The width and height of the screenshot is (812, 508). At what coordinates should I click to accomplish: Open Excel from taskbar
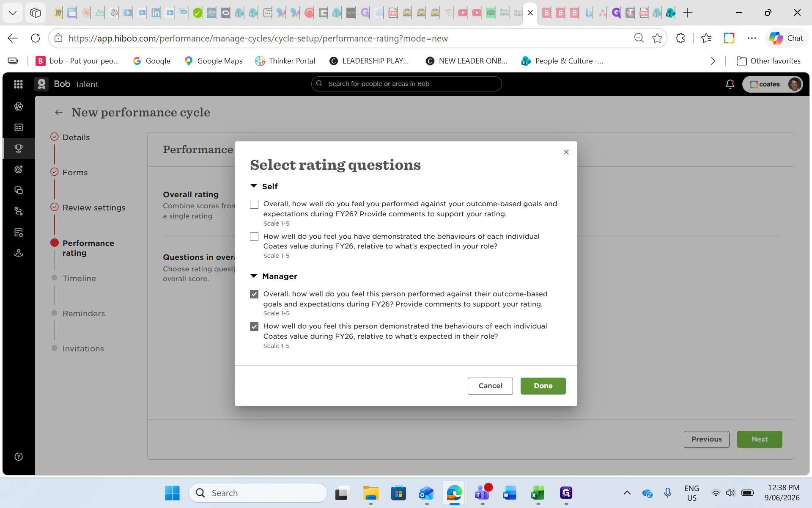pos(538,493)
